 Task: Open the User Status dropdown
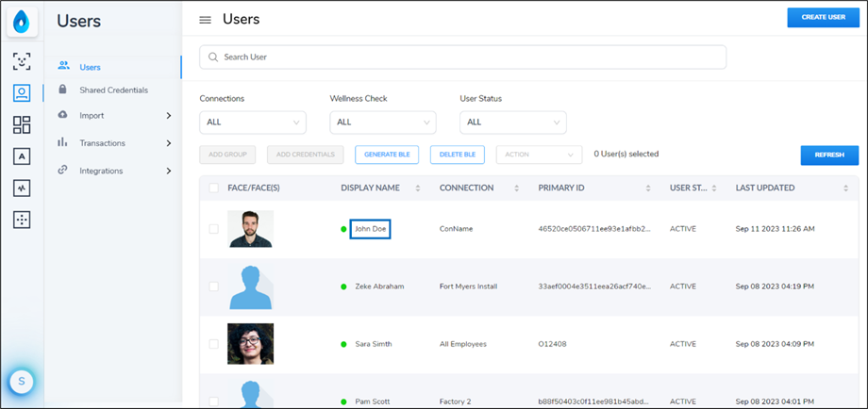point(513,123)
